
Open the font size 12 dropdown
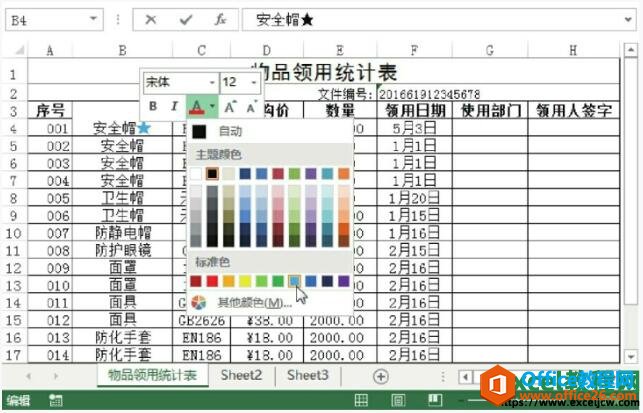coord(254,82)
